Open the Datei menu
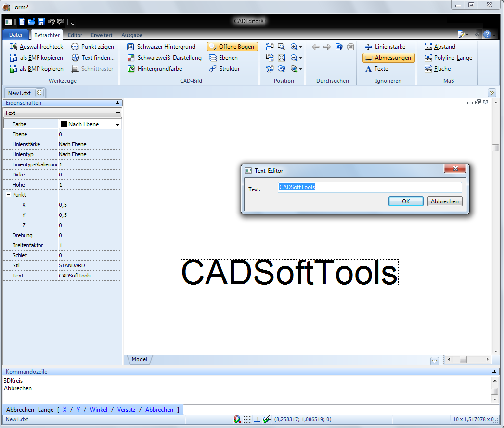 pos(15,35)
